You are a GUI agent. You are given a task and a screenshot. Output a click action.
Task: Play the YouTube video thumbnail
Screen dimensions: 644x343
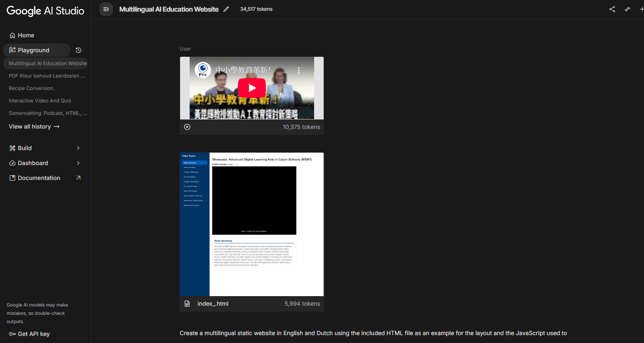click(x=252, y=88)
